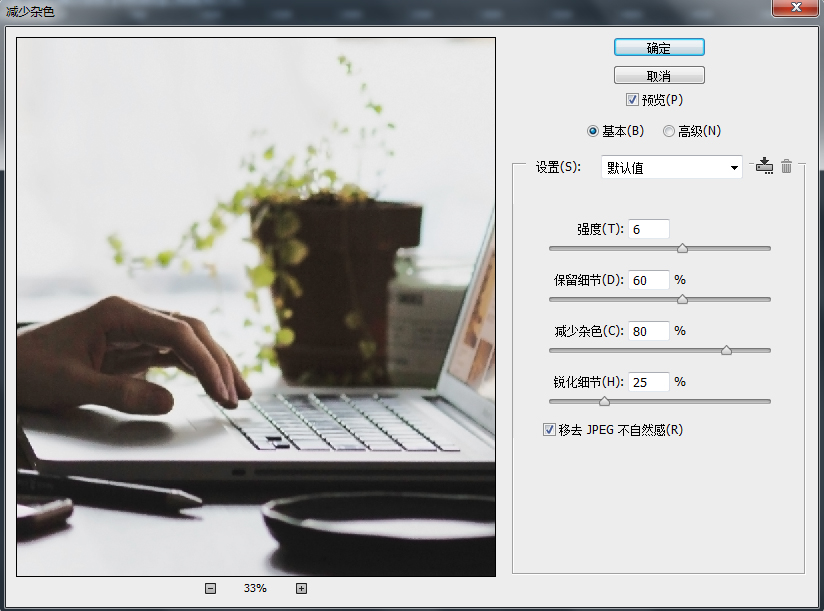Click the save preset icon next to settings
Viewport: 824px width, 611px height.
765,167
